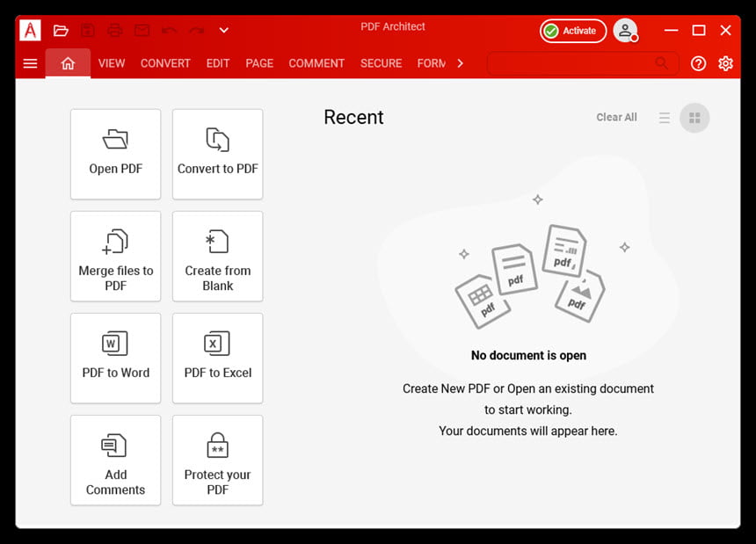Click the Open PDF tile
Image resolution: width=756 pixels, height=544 pixels.
tap(116, 154)
